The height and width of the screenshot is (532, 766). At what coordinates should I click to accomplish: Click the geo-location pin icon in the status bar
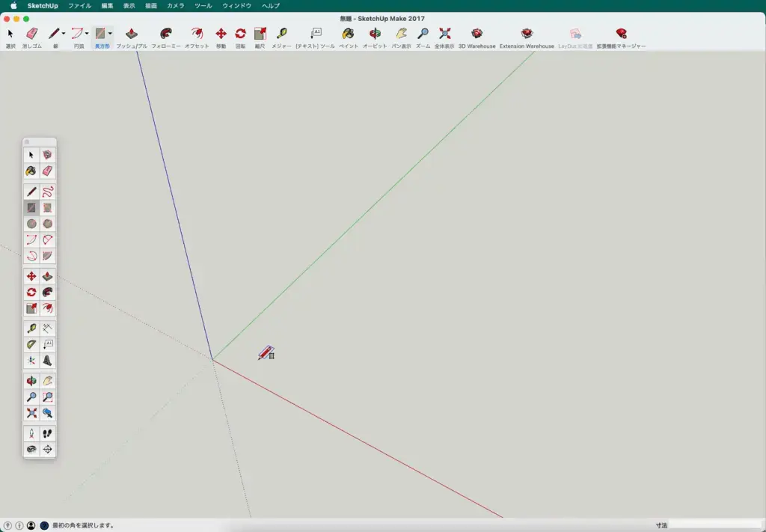point(7,526)
